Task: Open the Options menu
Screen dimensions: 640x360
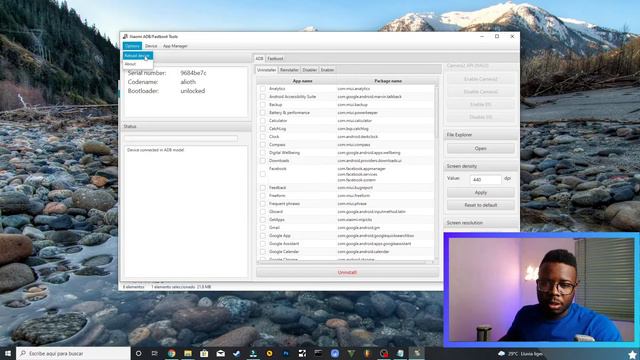Action: point(132,46)
